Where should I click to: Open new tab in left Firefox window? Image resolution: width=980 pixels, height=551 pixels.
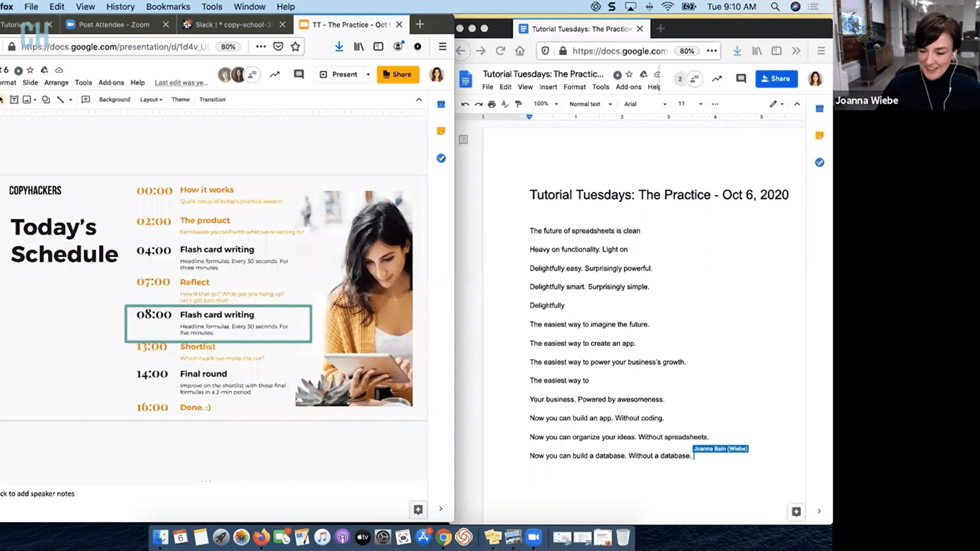click(x=420, y=24)
